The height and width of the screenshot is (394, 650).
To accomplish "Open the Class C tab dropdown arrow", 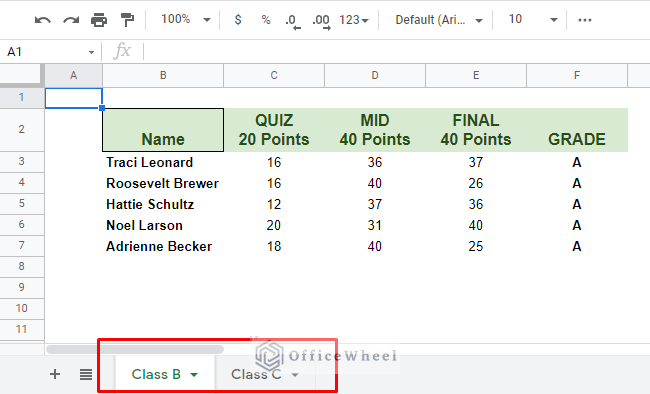I will (294, 375).
